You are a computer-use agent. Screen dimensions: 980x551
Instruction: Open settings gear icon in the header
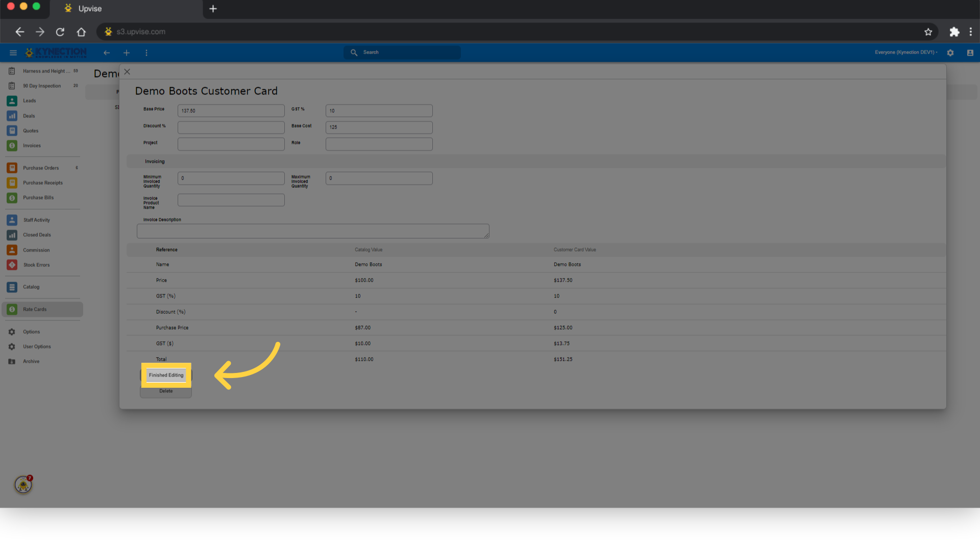[x=950, y=53]
